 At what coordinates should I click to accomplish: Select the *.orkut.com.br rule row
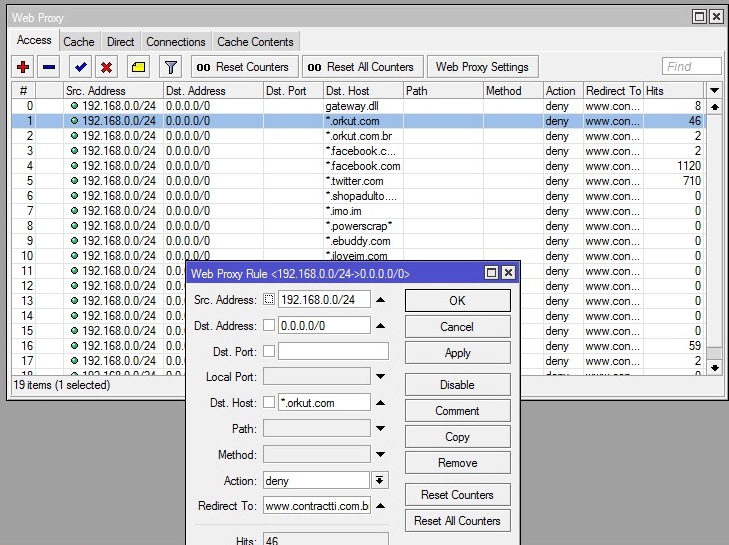click(x=358, y=136)
